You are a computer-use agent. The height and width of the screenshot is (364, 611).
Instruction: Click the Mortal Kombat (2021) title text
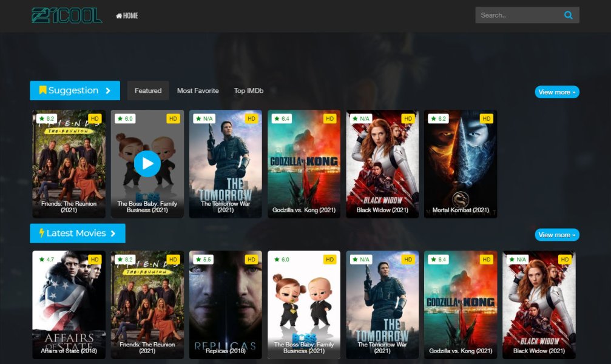461,210
